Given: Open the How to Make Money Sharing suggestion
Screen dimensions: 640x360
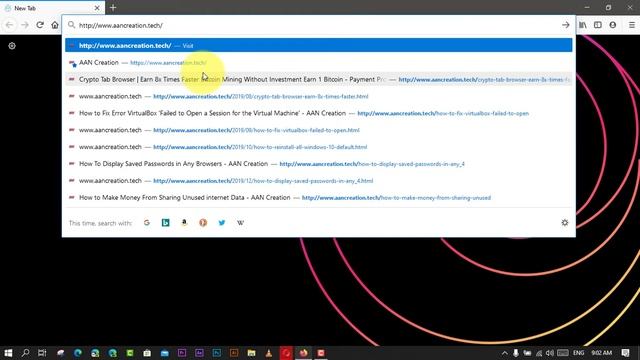Looking at the screenshot, I should 318,198.
